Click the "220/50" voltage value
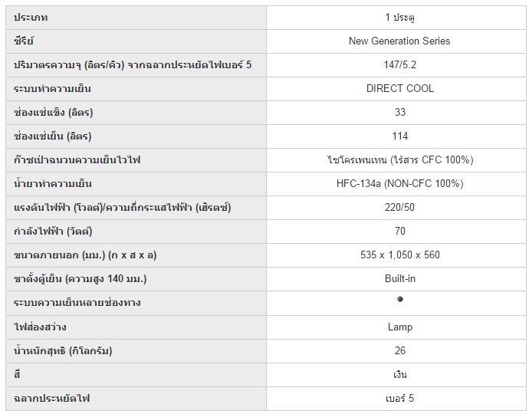Viewport: 532px width, 414px height. tap(399, 207)
